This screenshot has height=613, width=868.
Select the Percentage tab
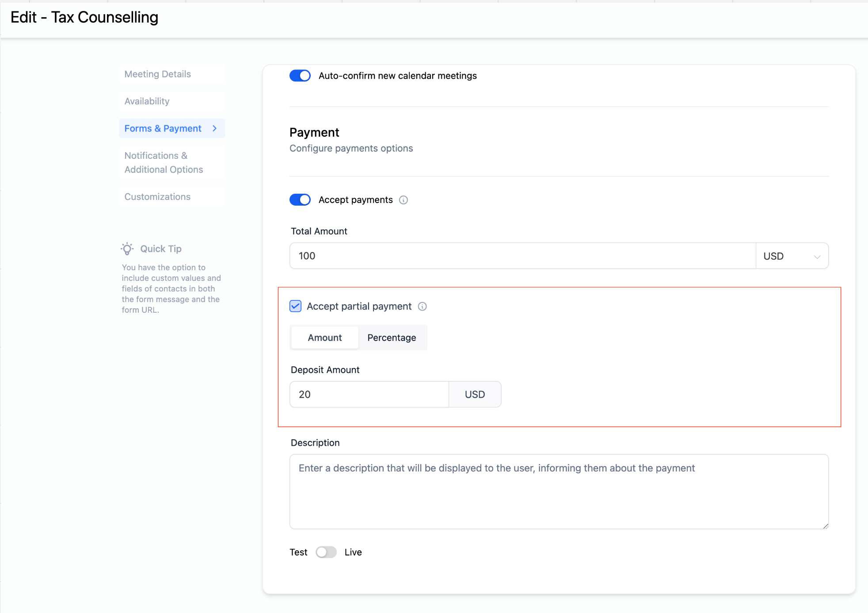coord(392,337)
